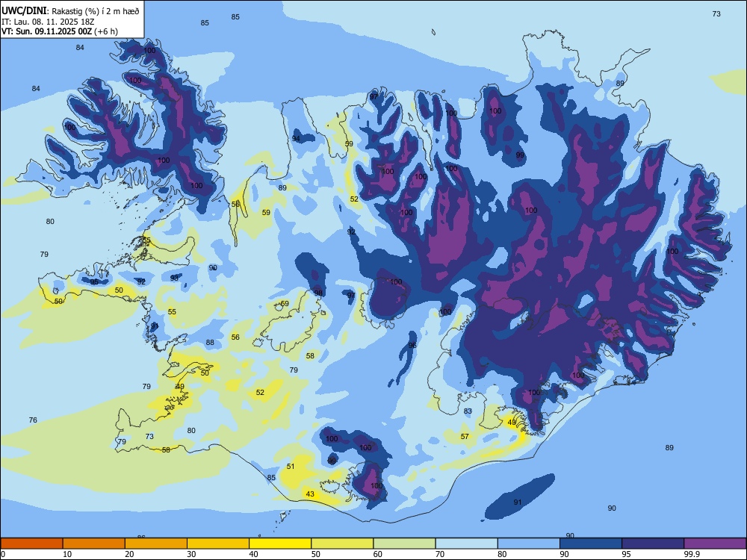
Task: Click the '70' legend tick label
Action: pos(440,554)
